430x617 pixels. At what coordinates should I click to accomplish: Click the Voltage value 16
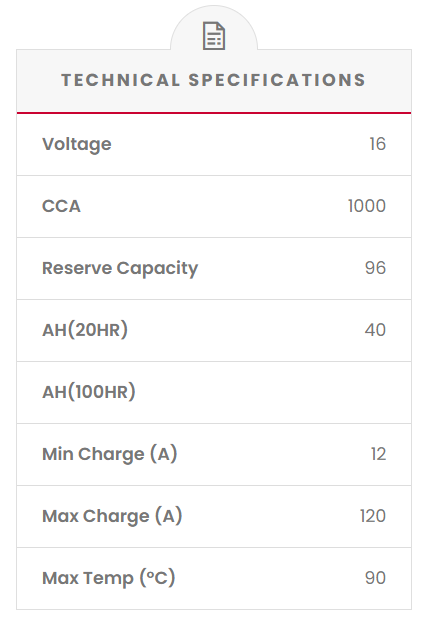(377, 144)
